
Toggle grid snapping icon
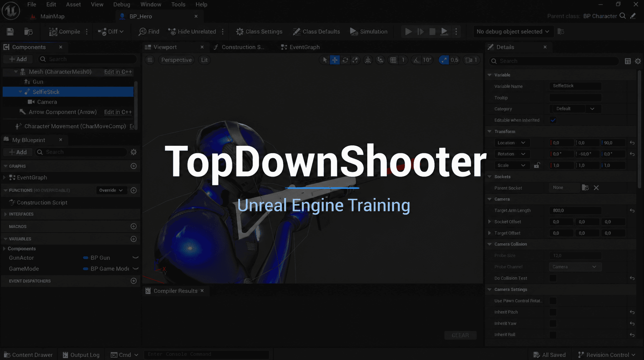[393, 60]
